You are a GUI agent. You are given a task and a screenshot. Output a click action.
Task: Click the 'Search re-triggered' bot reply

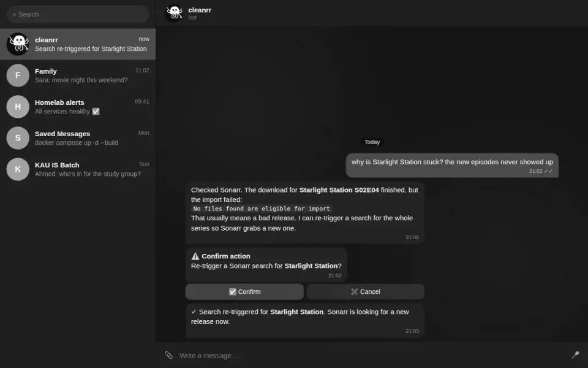pos(304,321)
